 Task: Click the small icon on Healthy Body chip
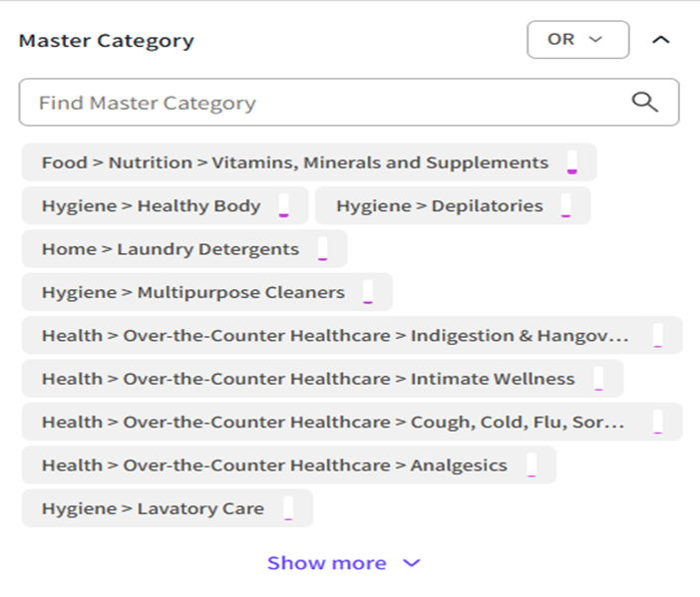click(284, 207)
